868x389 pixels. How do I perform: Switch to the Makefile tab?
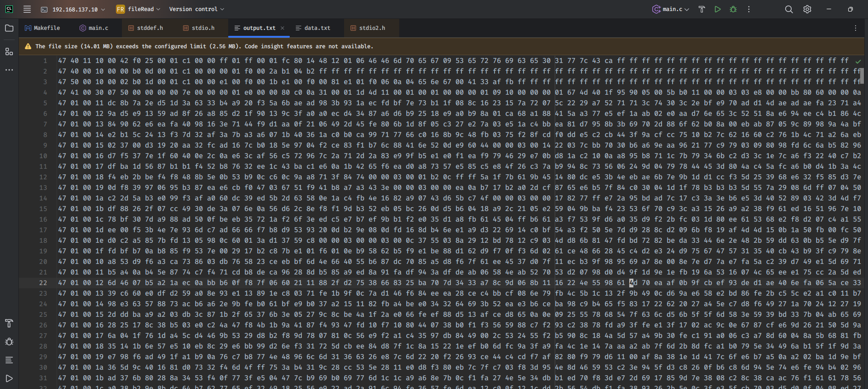click(x=42, y=28)
